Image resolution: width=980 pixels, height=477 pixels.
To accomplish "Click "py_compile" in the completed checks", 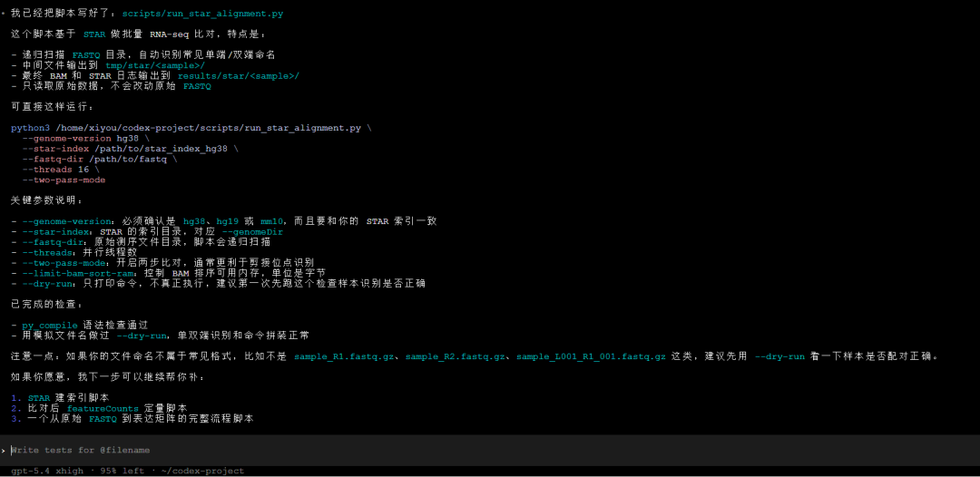I will coord(50,325).
